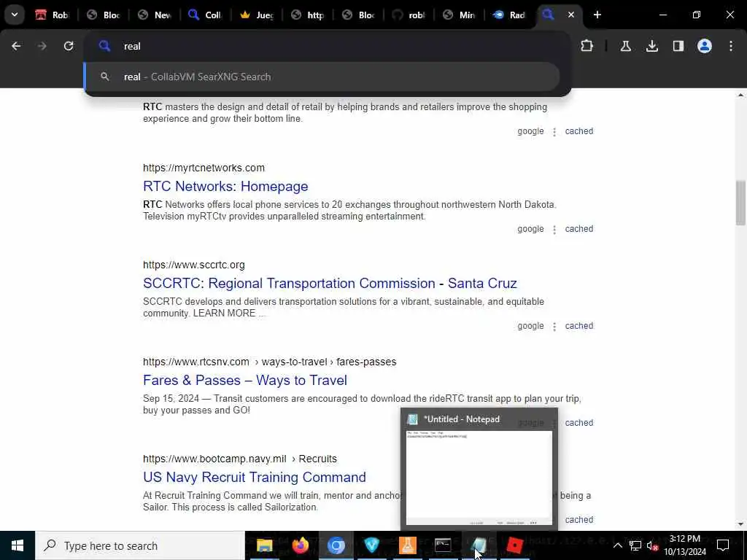Open the Chrome Labs flask icon
Image resolution: width=747 pixels, height=560 pixels.
pos(625,46)
